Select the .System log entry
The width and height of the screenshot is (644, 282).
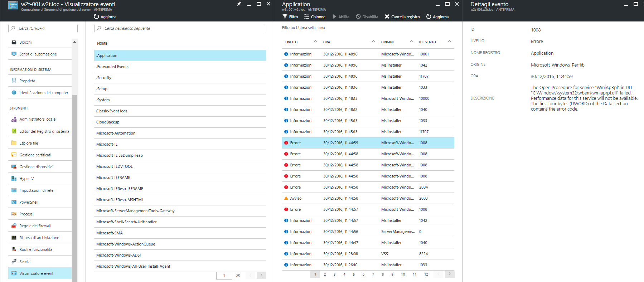click(103, 100)
